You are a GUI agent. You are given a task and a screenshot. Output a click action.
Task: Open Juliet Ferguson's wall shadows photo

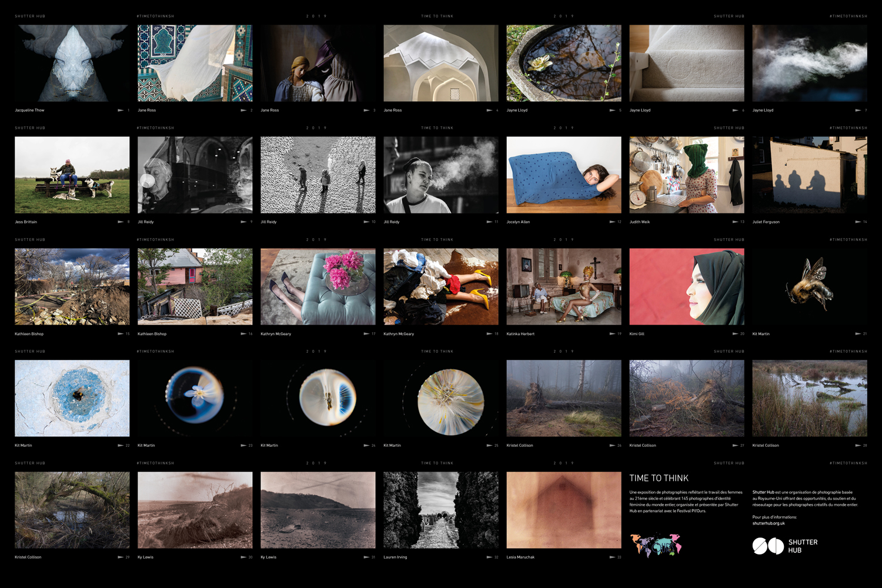(810, 175)
